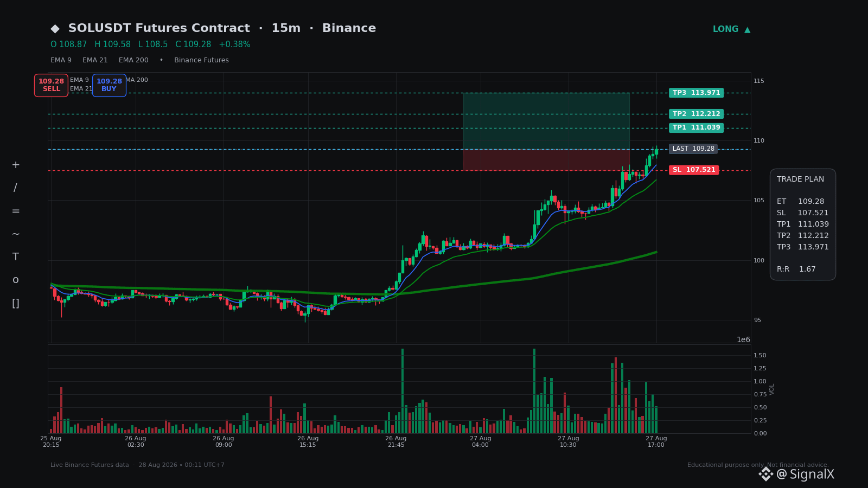Click the 27 Aug 10:30 time label
Screen dimensions: 868x488
click(569, 441)
